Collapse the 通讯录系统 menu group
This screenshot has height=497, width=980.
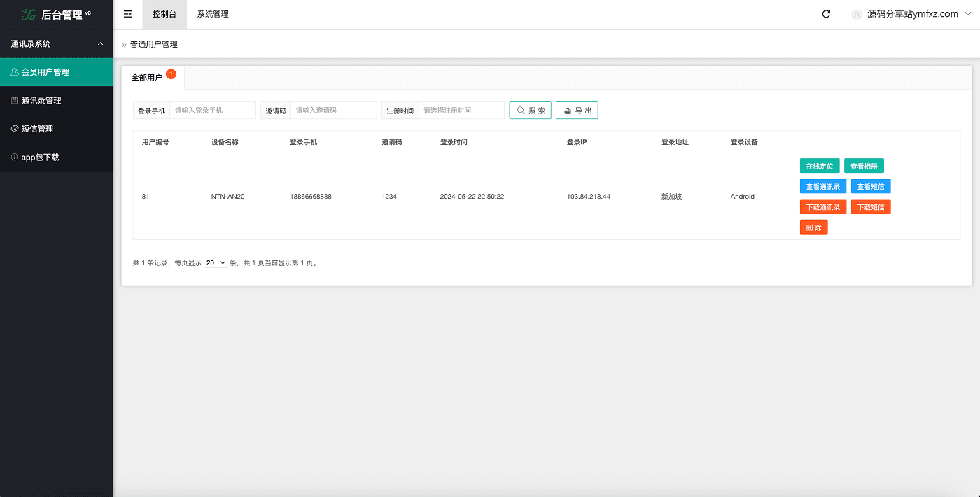coord(100,44)
